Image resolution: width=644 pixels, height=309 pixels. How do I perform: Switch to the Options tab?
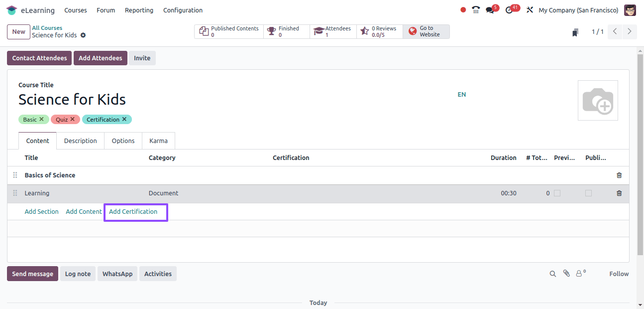coord(123,141)
